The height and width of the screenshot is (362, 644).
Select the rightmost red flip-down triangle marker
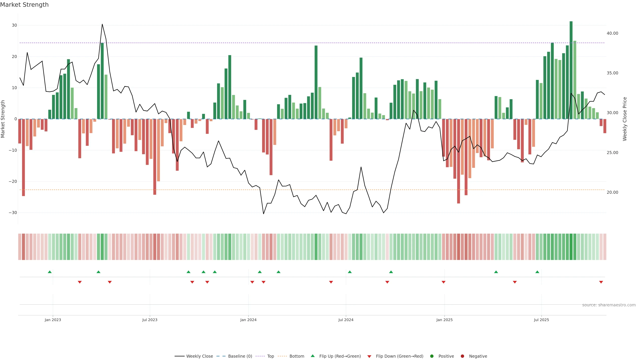[x=601, y=282]
